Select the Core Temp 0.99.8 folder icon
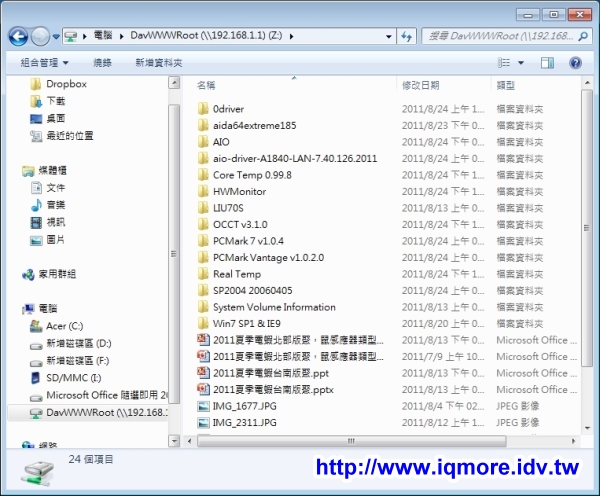 [x=203, y=175]
